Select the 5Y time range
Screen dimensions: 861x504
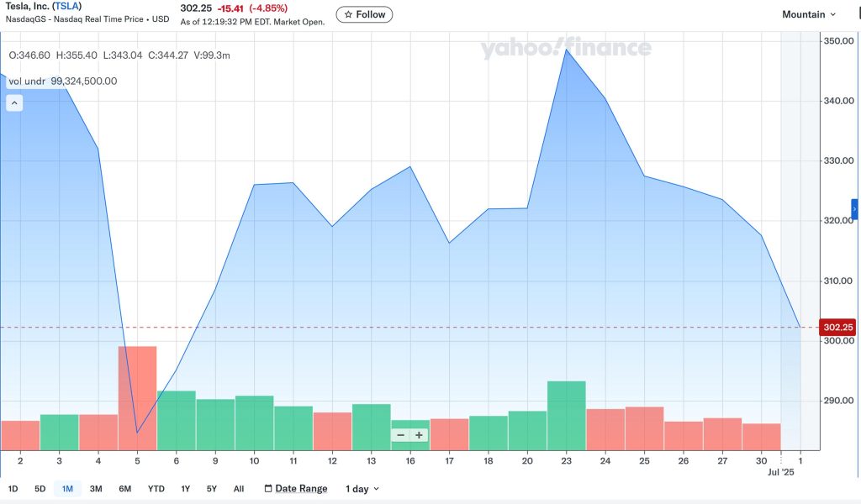point(212,489)
